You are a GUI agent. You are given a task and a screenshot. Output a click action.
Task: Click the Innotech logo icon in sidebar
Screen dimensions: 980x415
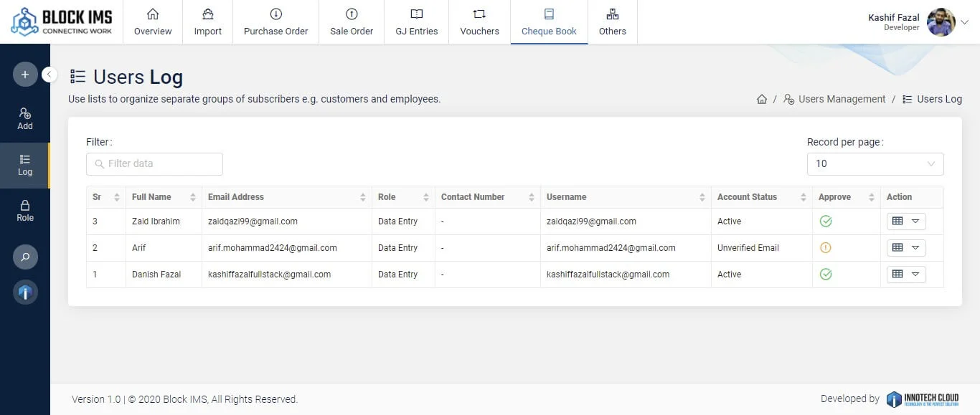[25, 292]
